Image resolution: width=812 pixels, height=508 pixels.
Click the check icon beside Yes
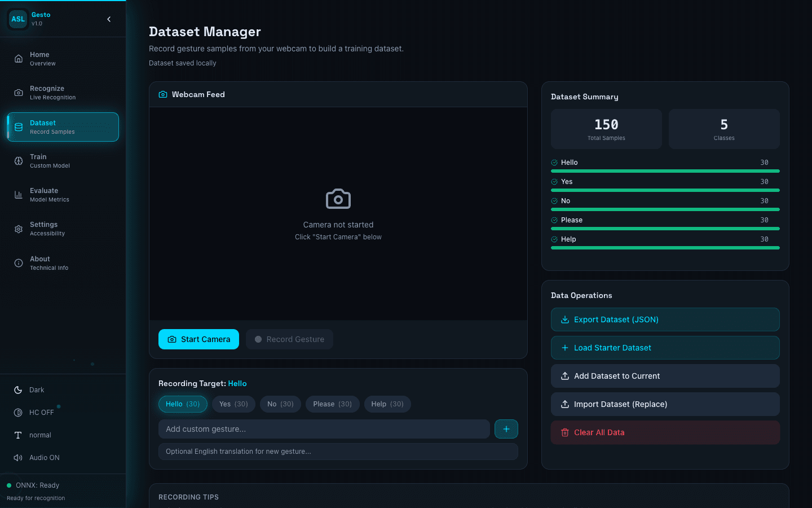pos(554,182)
